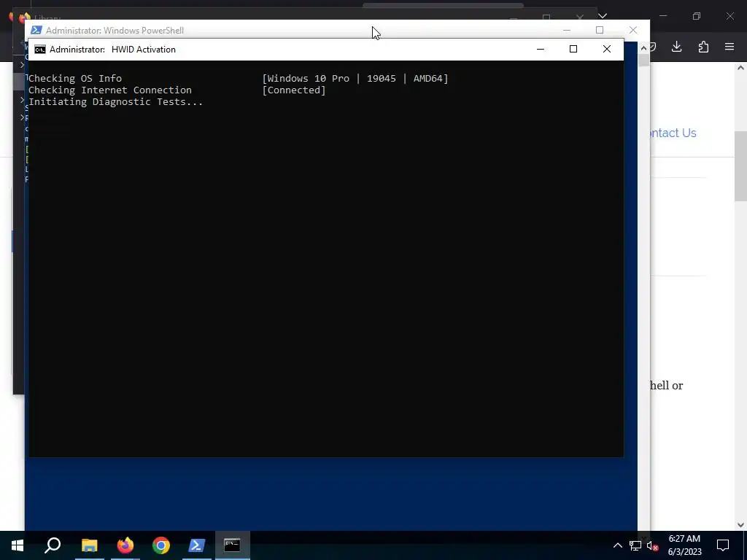Click the Firefox page scrollbar down arrow
Viewport: 747px width, 560px height.
pyautogui.click(x=740, y=525)
